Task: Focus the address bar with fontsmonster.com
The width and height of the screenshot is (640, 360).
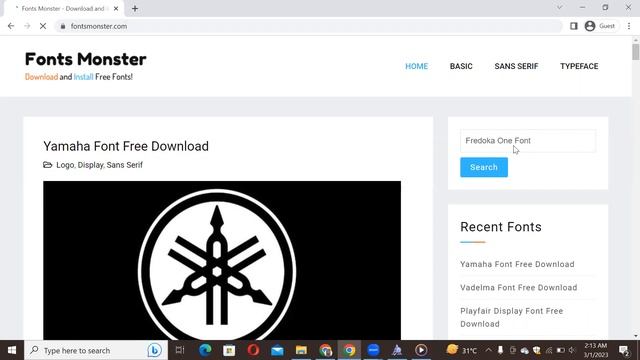Action: [x=308, y=26]
